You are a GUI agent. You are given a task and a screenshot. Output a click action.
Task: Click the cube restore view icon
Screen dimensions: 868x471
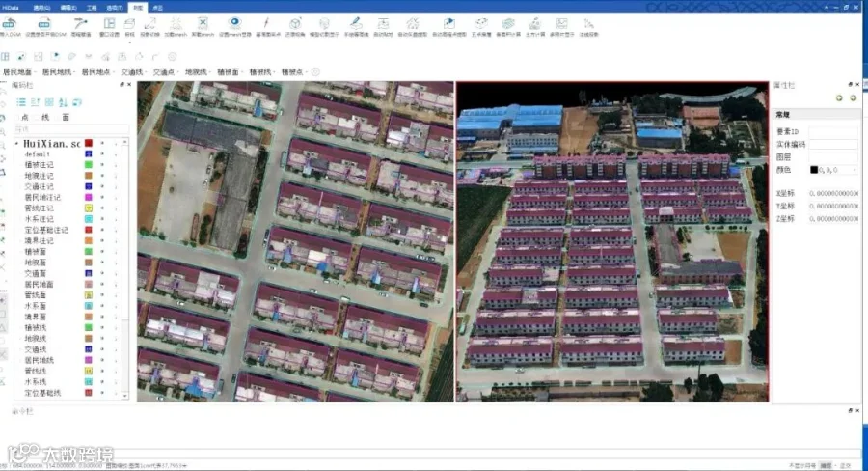tap(295, 23)
